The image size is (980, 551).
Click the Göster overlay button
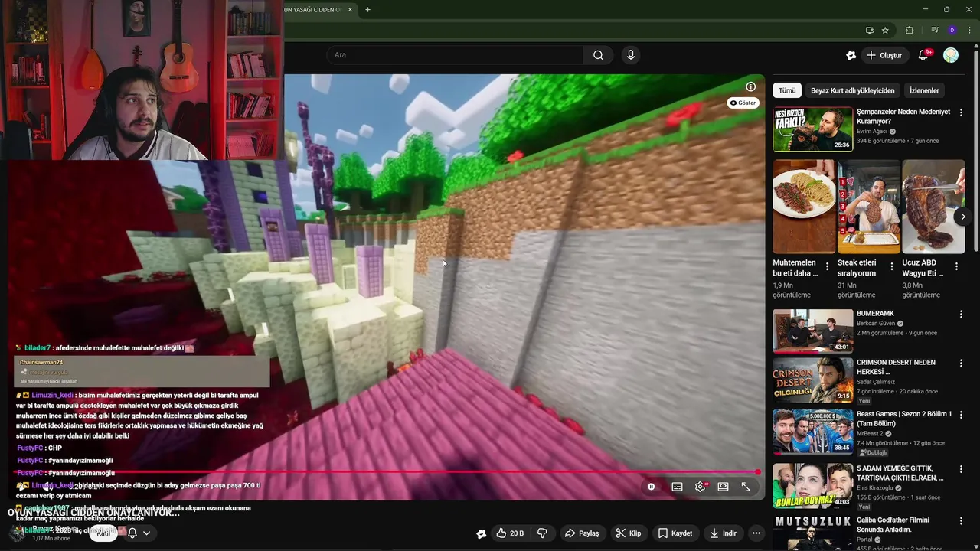(x=743, y=103)
